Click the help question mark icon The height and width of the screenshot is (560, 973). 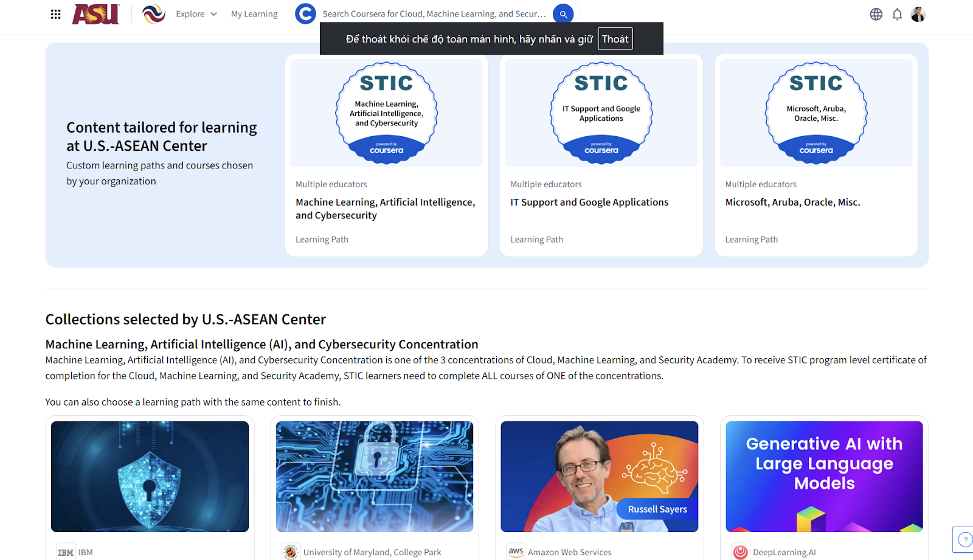[x=964, y=539]
